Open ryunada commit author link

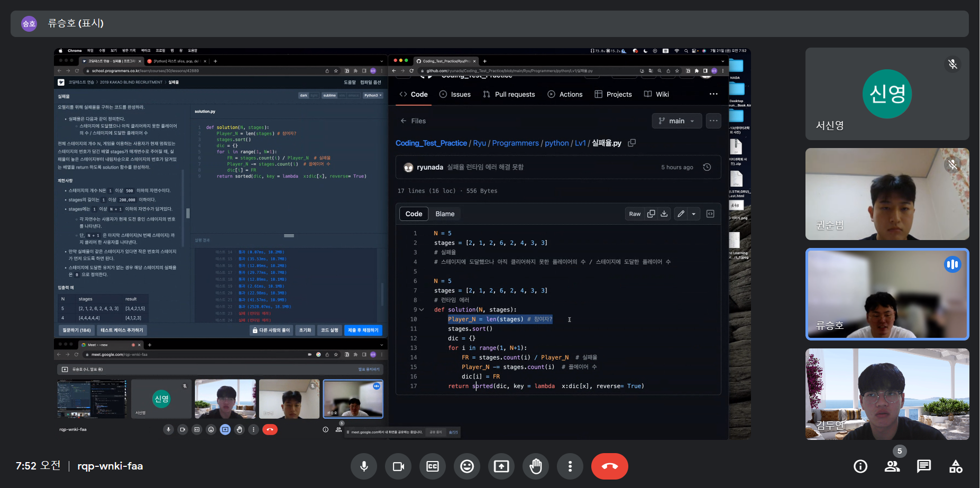(430, 167)
